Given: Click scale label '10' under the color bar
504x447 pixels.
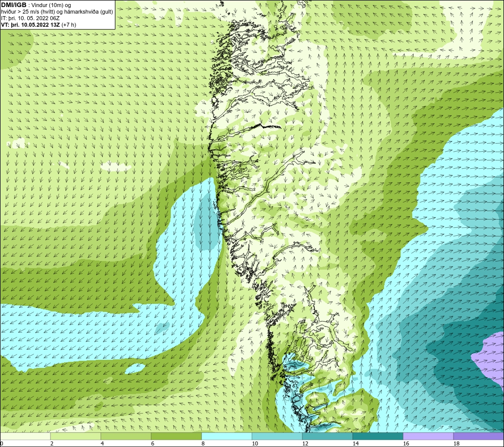Looking at the screenshot, I should coord(255,444).
